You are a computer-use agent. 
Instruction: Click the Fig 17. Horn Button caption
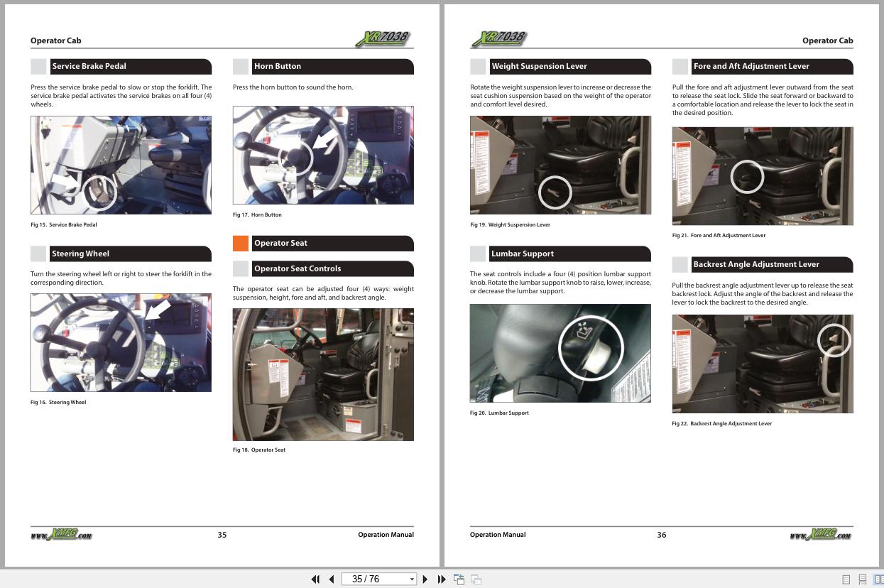(x=257, y=214)
